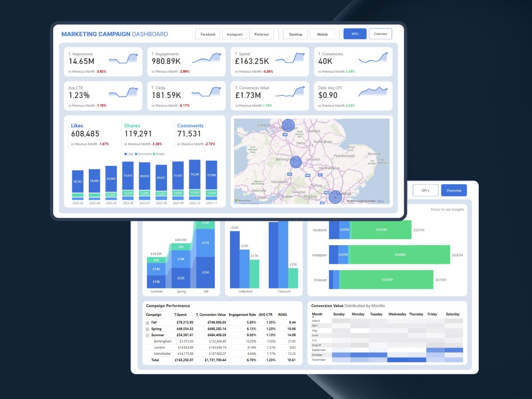Click Instagram green bar labeled £0.68M
Image resolution: width=532 pixels, height=399 pixels.
point(400,254)
